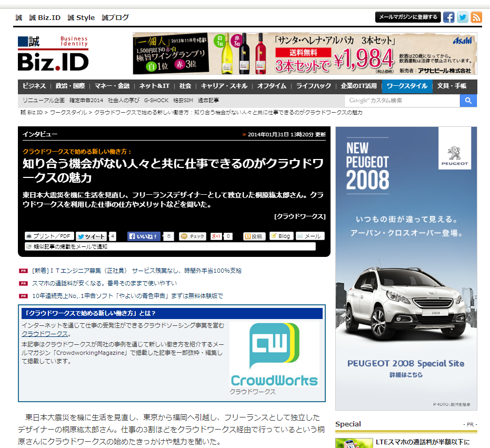Click the Biz.ID logo

[x=53, y=54]
